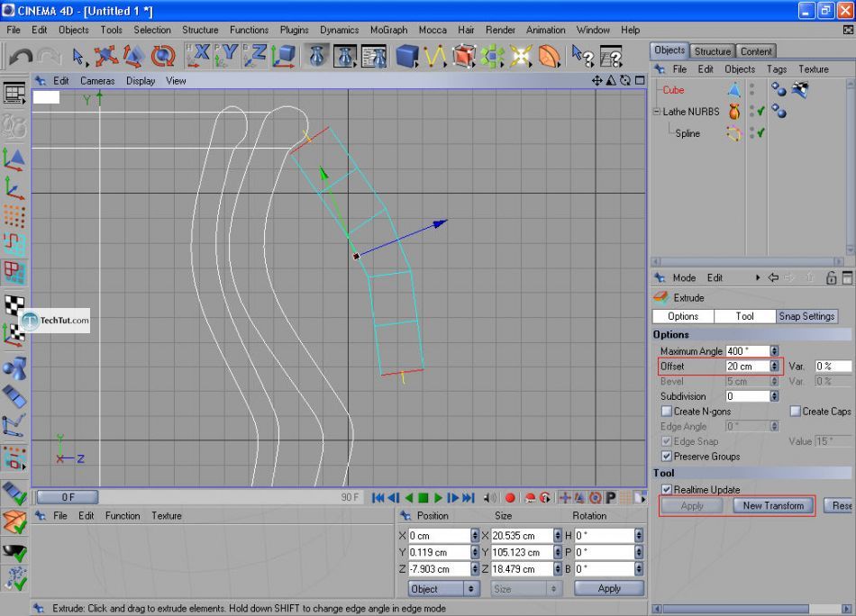This screenshot has width=856, height=616.
Task: Open the deformer objects icon
Action: coord(550,56)
